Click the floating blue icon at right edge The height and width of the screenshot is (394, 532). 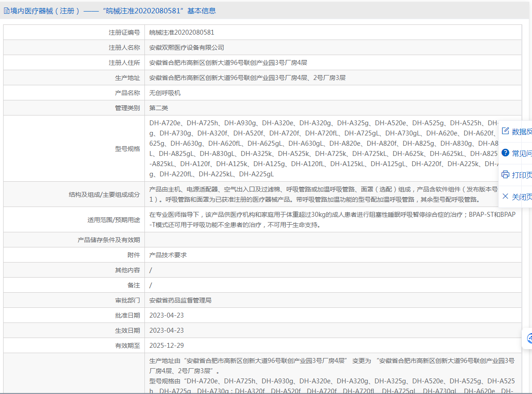click(x=529, y=338)
